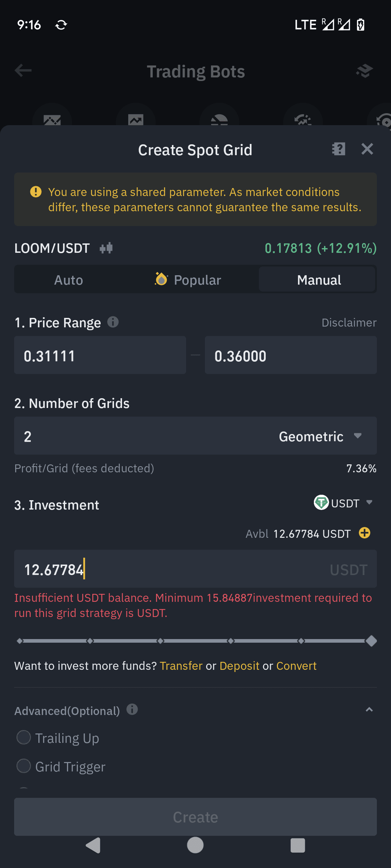Image resolution: width=391 pixels, height=868 pixels.
Task: Open the USDT investment currency dropdown
Action: pos(343,503)
